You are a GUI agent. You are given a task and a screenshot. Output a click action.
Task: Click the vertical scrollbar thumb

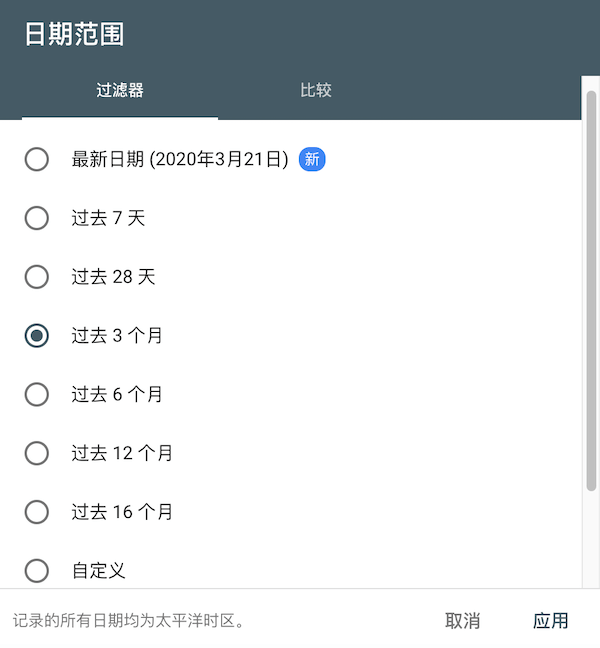tap(591, 290)
